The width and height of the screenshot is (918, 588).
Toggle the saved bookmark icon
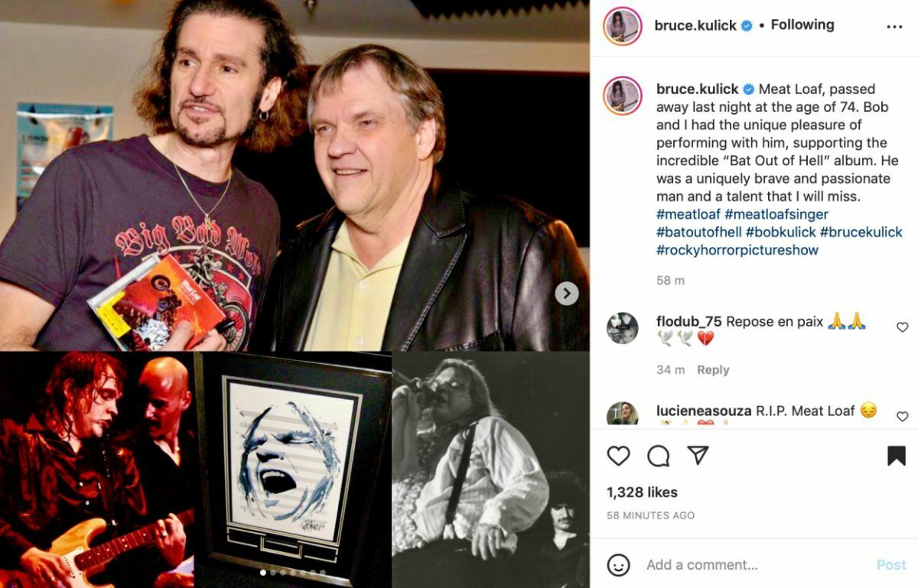point(897,456)
